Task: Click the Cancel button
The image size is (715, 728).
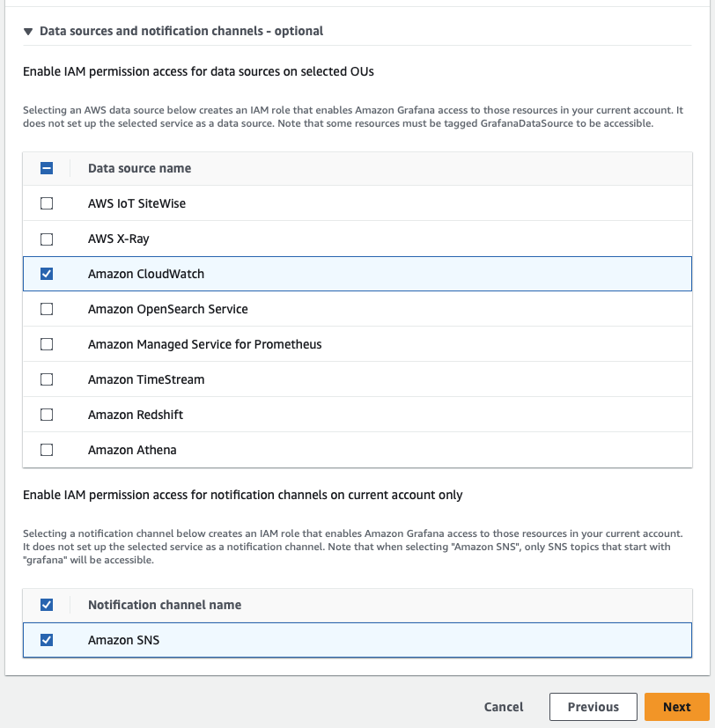Action: click(x=504, y=707)
